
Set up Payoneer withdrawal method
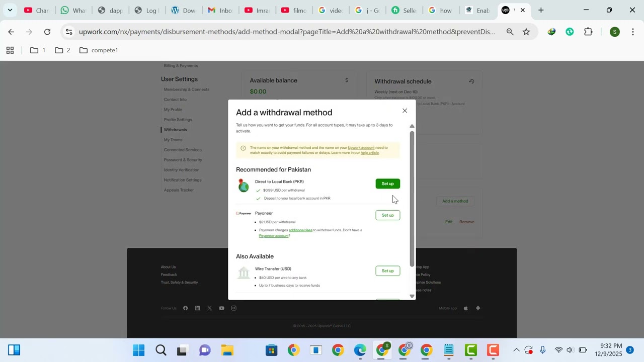(387, 215)
